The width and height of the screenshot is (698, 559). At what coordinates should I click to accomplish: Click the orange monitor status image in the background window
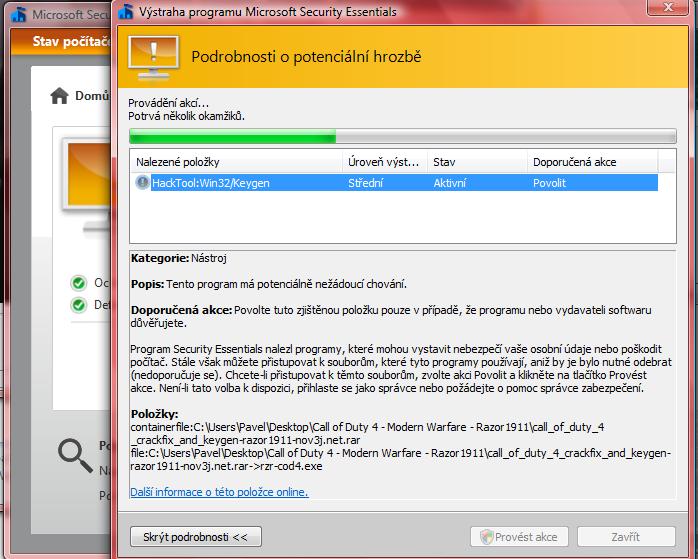click(x=87, y=185)
